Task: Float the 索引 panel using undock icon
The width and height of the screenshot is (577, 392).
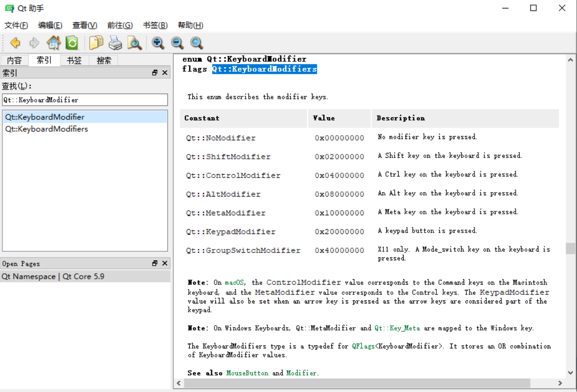Action: (155, 73)
